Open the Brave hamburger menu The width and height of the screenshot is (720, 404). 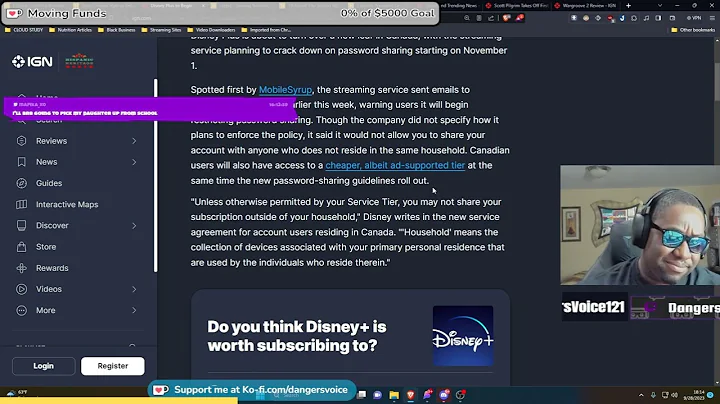pos(712,18)
